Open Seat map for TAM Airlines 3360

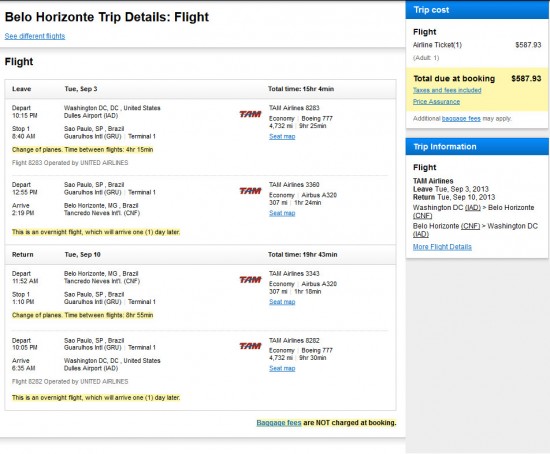[282, 213]
